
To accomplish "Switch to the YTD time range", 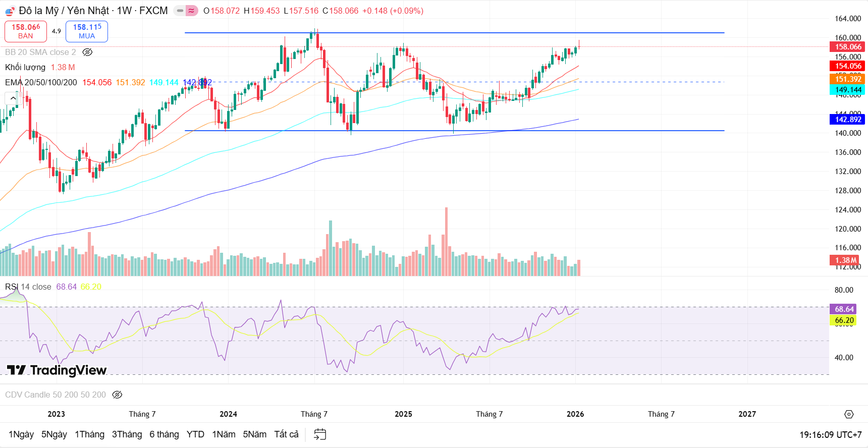I will (195, 434).
